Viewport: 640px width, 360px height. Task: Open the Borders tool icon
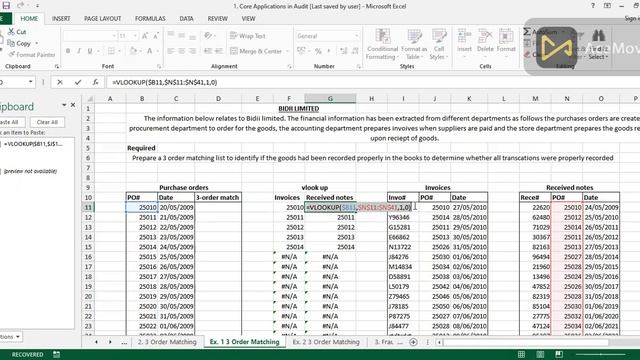point(111,51)
